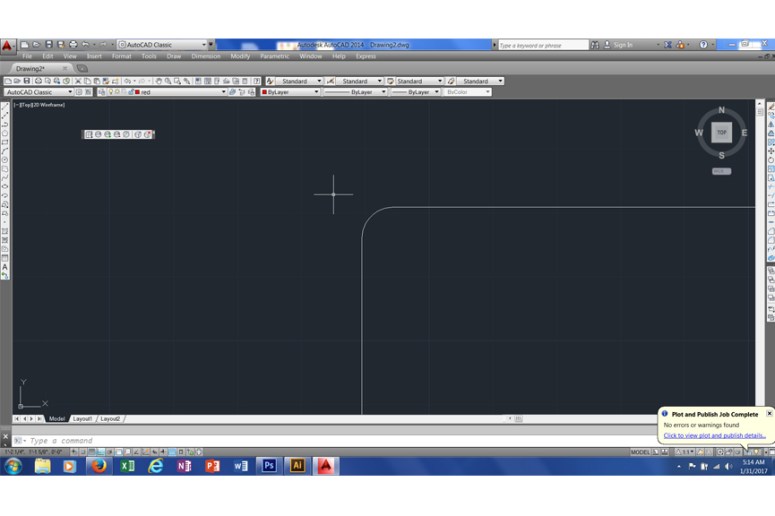Close the Plot and Publish notification balloon
Screen dimensions: 775x516
[x=769, y=413]
